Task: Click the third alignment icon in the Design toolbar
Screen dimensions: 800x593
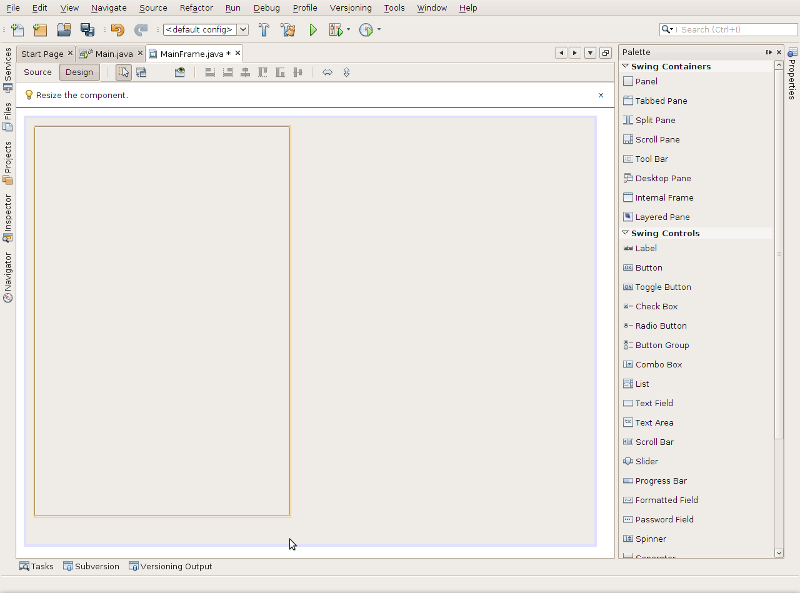Action: click(245, 72)
